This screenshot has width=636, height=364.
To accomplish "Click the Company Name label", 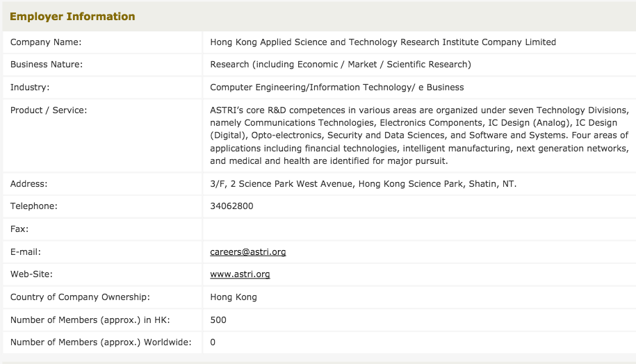I will tap(46, 42).
